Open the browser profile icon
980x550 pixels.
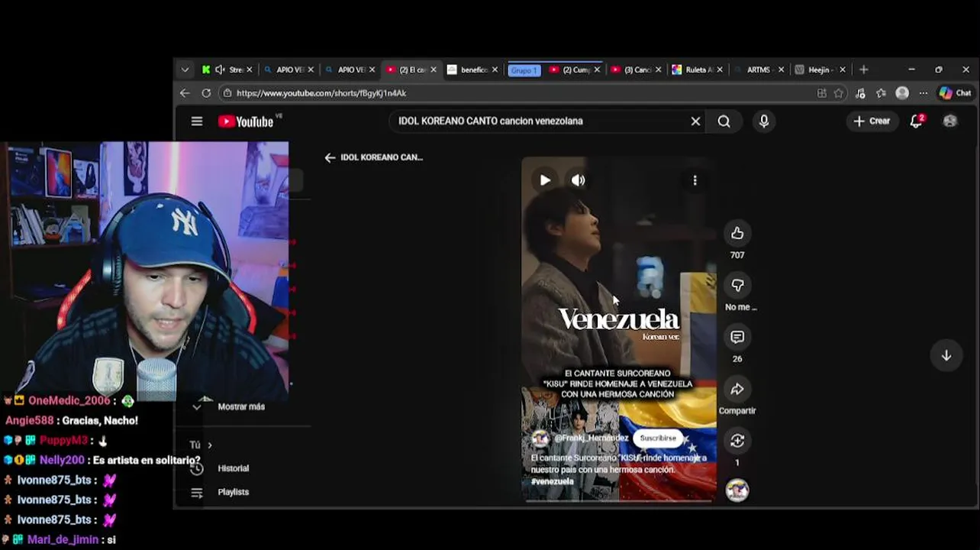point(902,93)
